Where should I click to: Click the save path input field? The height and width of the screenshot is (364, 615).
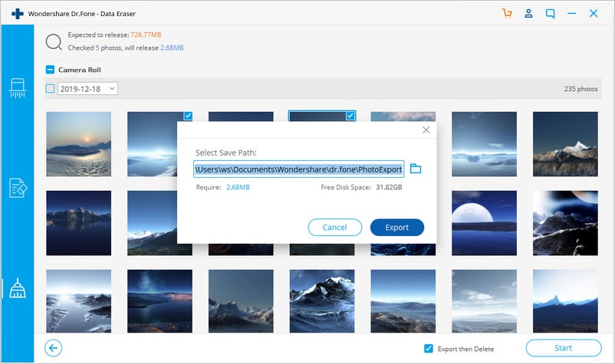[x=298, y=169]
